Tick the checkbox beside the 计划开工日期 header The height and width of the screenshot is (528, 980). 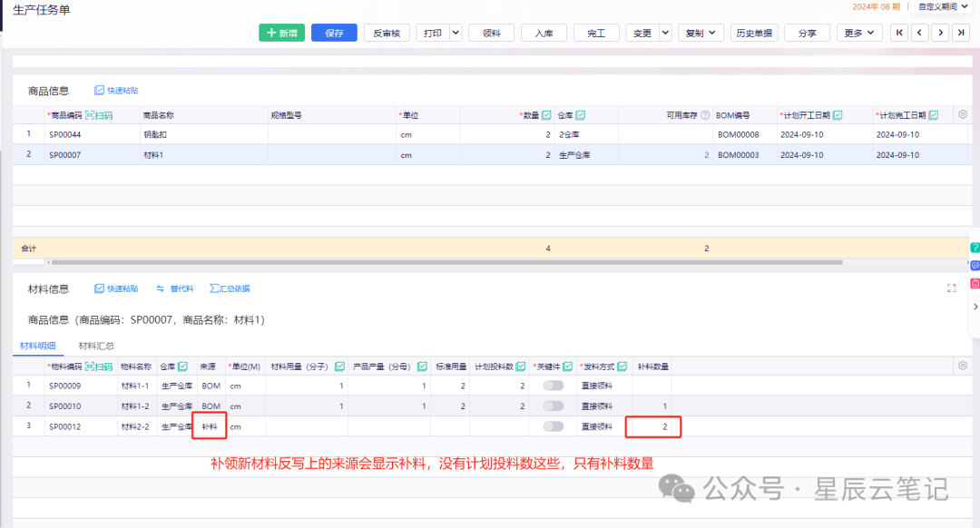click(838, 115)
